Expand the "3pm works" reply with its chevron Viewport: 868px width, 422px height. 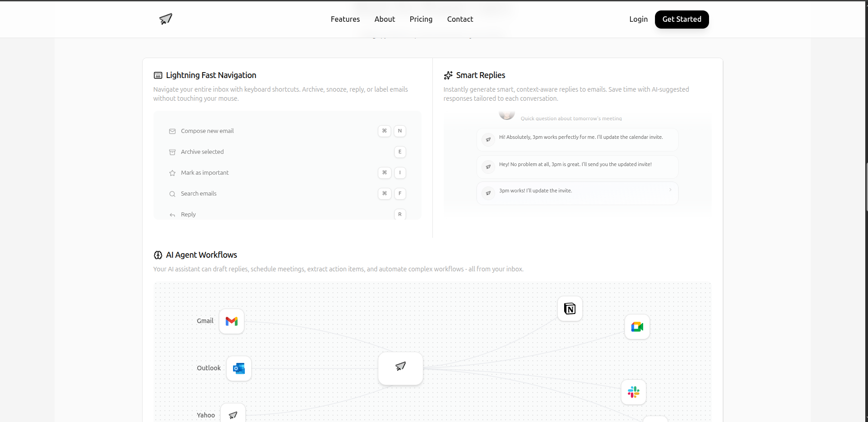click(x=670, y=190)
